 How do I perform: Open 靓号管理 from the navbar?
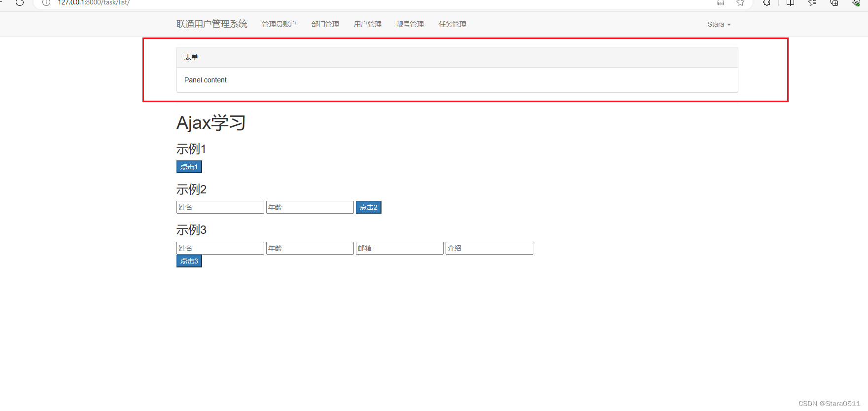[x=410, y=24]
